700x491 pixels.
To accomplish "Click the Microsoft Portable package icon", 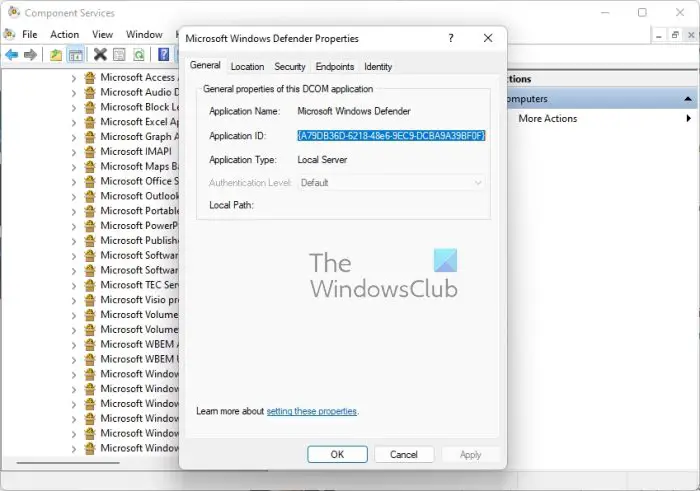I will coord(90,211).
